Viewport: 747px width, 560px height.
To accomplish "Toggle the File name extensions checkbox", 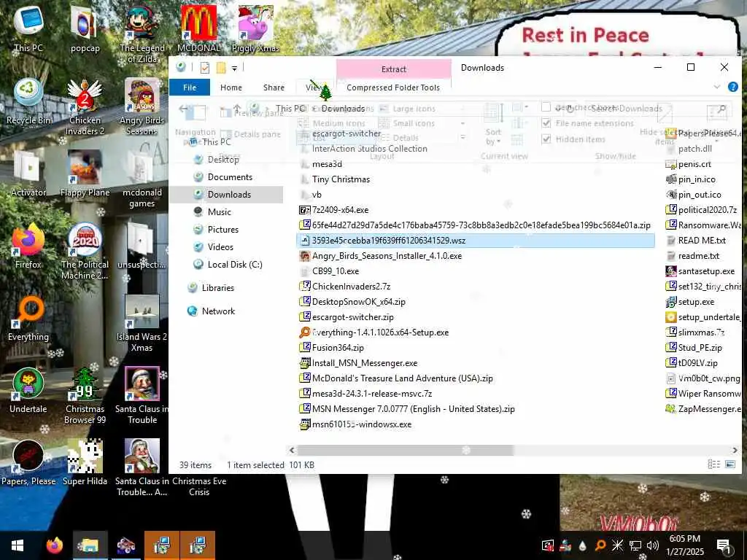I will (x=546, y=123).
